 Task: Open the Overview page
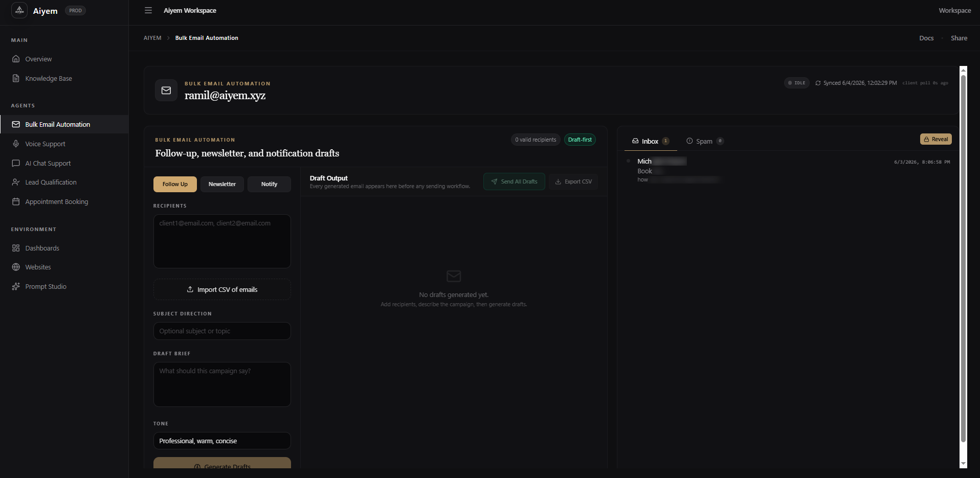64,59
